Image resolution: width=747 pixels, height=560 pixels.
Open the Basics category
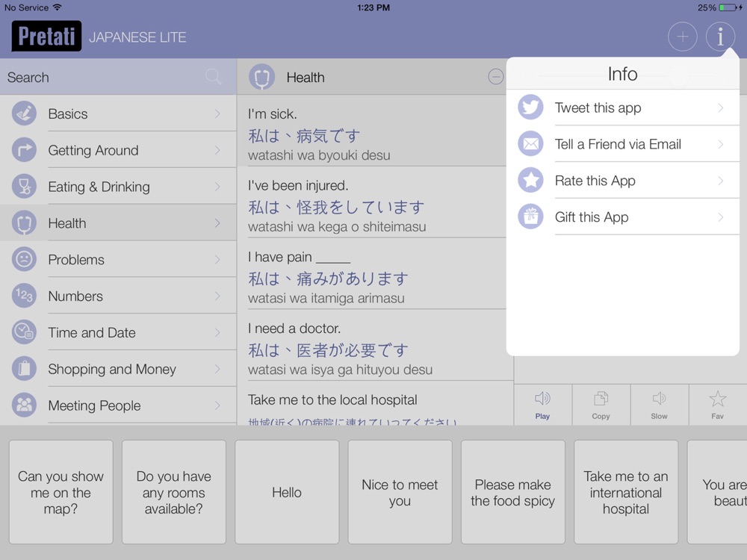[x=118, y=113]
